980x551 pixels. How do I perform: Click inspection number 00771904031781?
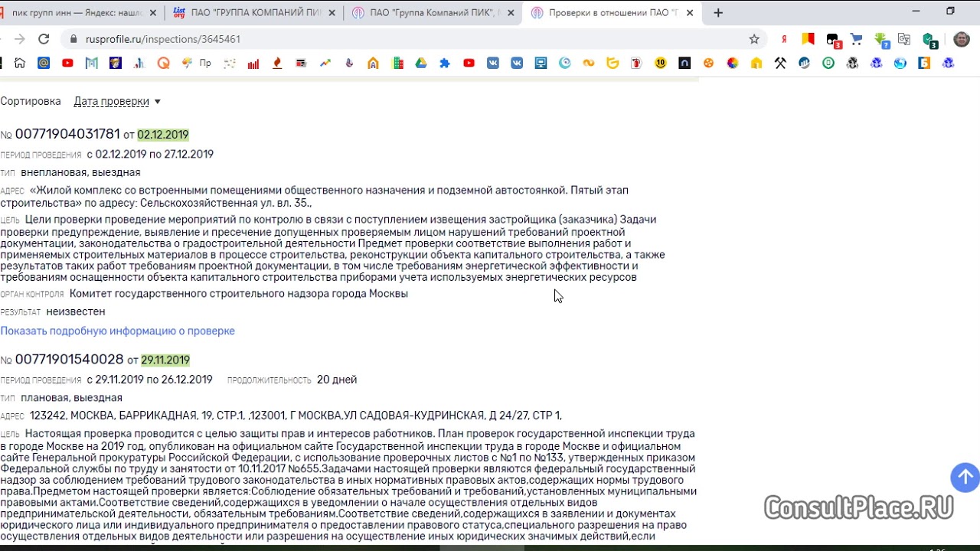(x=67, y=134)
